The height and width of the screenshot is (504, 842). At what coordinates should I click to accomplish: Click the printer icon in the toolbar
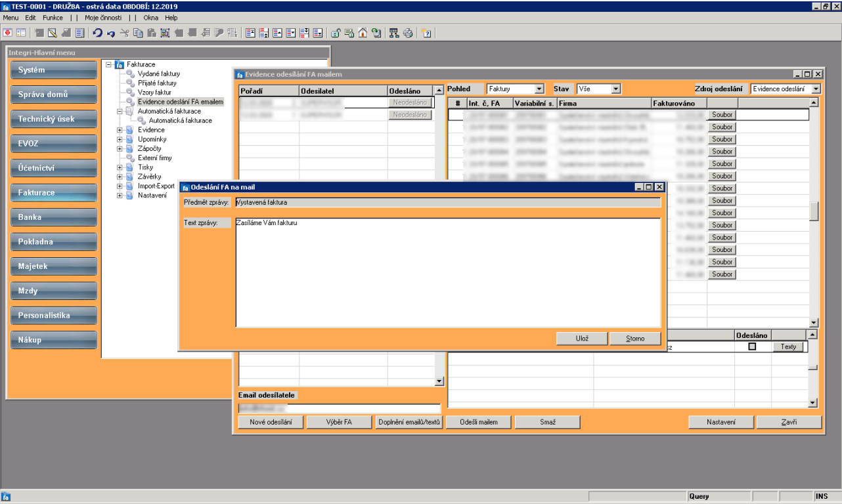pos(408,33)
